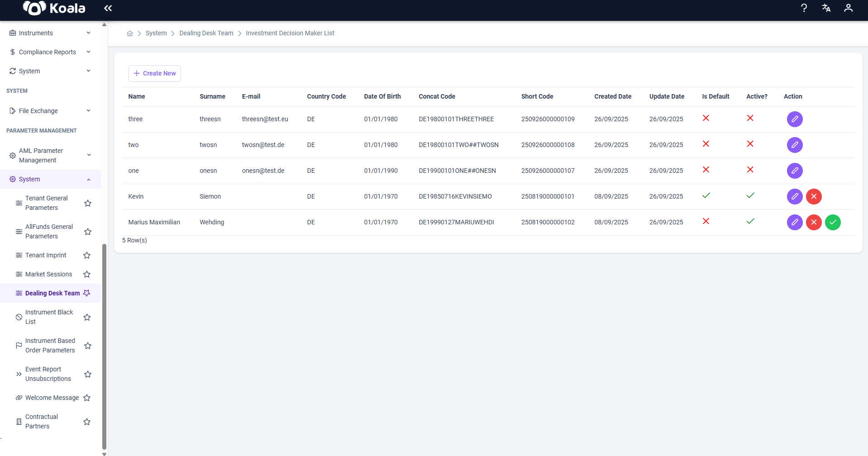Image resolution: width=868 pixels, height=456 pixels.
Task: Click the Is Default column header
Action: (715, 97)
